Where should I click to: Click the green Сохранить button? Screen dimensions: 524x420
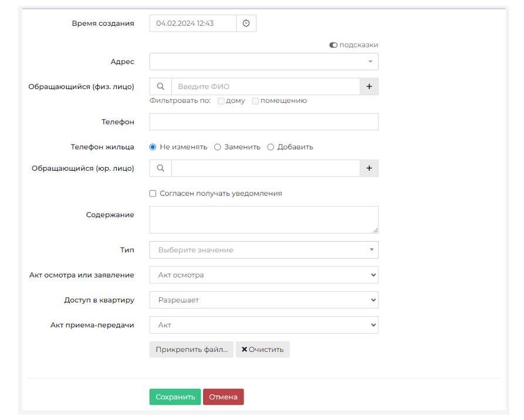(175, 397)
